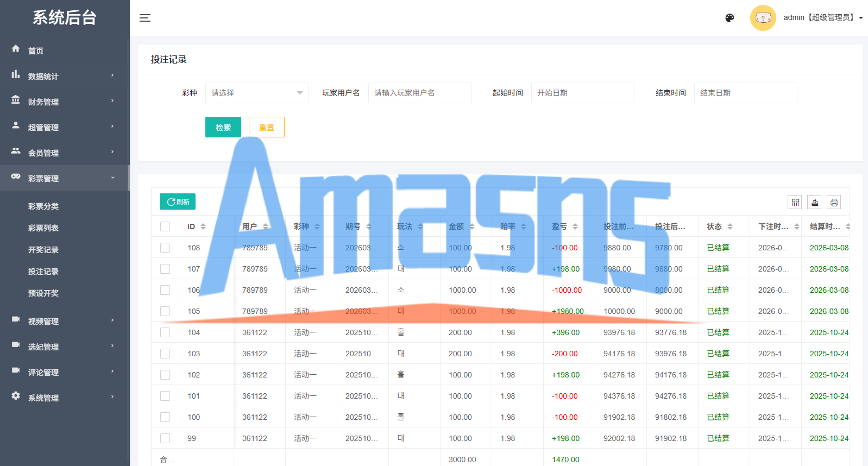The image size is (868, 466).
Task: Open the 彩种 请选择 dropdown
Action: (257, 93)
